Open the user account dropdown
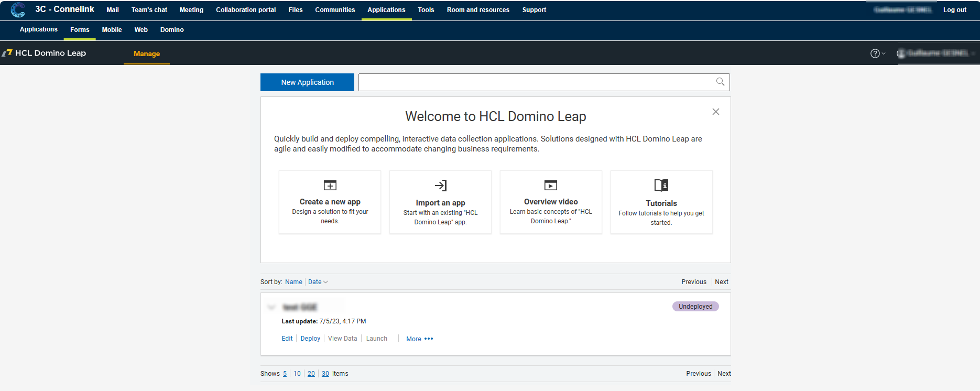980x391 pixels. [937, 53]
